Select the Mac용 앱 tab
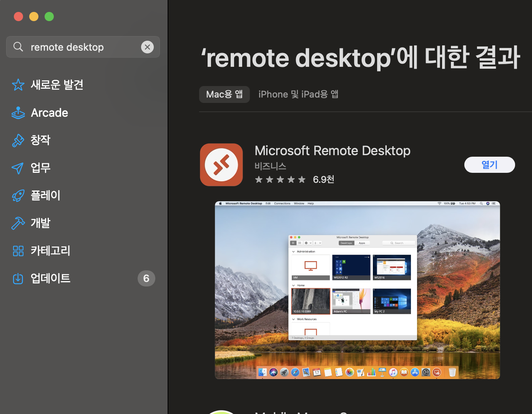The image size is (532, 414). (x=224, y=94)
